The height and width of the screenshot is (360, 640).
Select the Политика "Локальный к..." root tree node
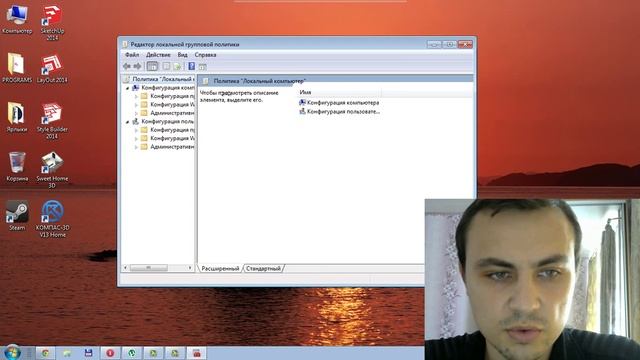159,79
